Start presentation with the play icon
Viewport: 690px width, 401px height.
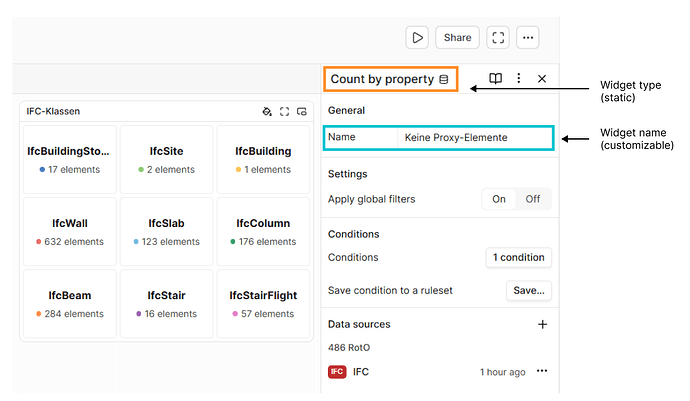pos(417,37)
